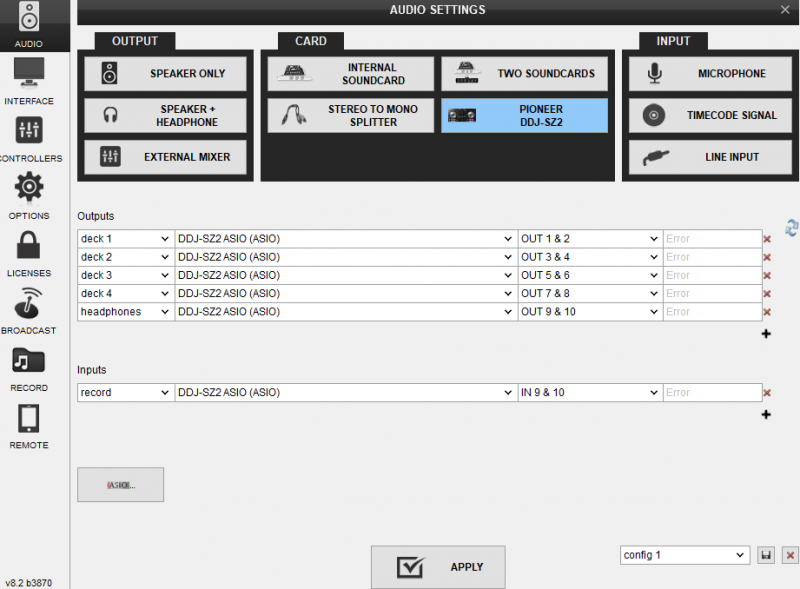
Task: Remove the deck 1 output row
Action: [767, 239]
